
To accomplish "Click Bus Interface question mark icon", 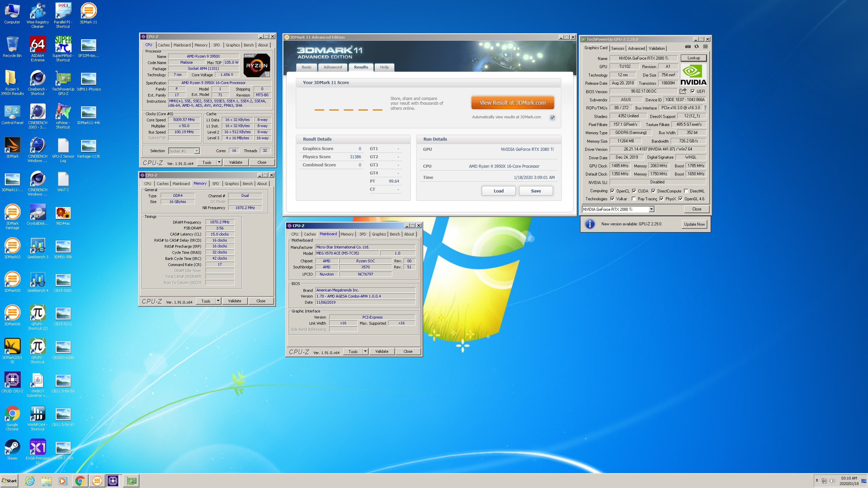I will (x=705, y=108).
